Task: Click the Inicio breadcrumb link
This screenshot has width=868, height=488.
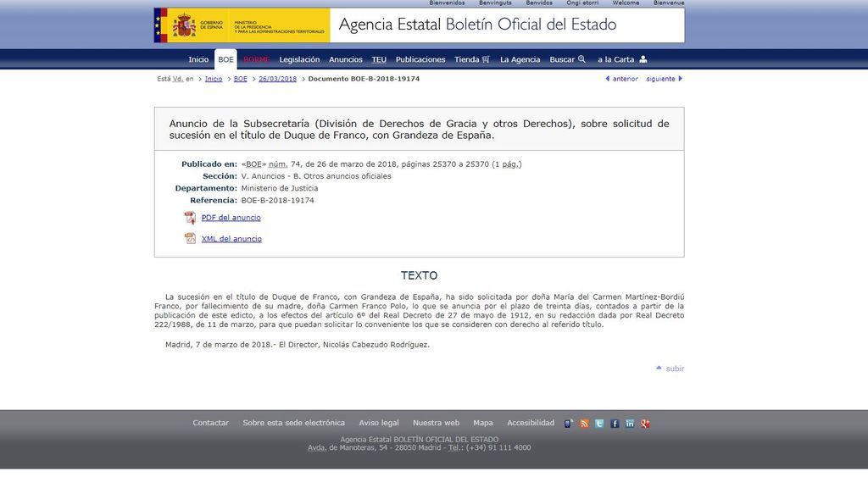Action: pos(214,79)
